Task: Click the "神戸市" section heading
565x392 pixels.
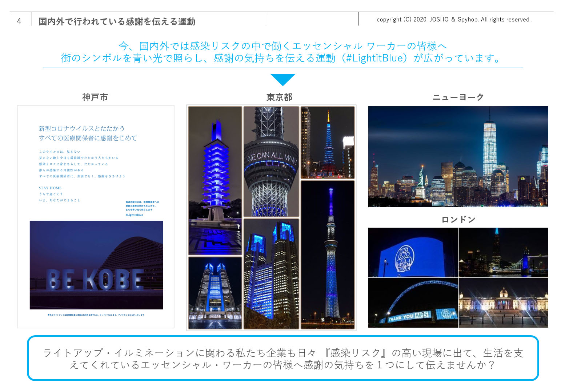Action: tap(95, 97)
